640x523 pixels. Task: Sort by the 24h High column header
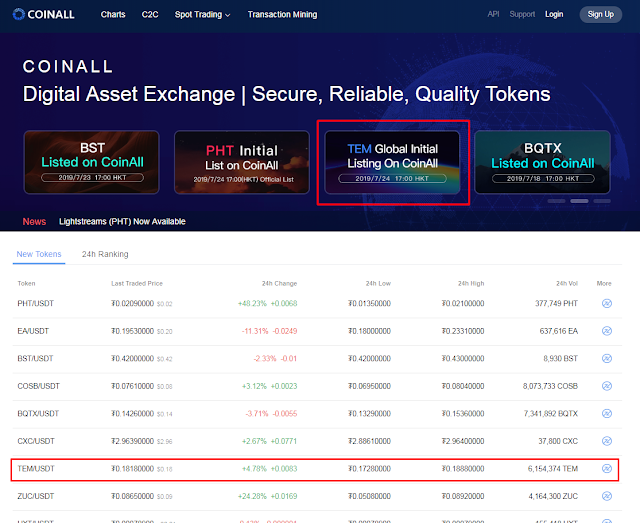point(471,283)
